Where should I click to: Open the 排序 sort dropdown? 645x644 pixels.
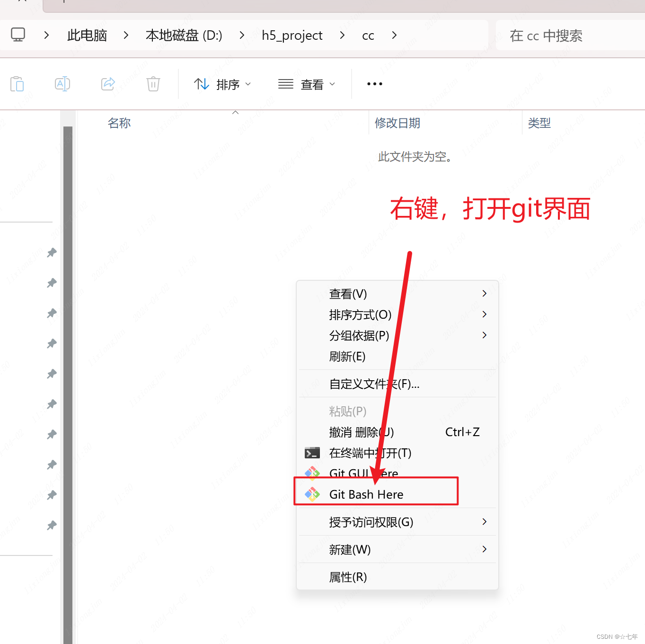coord(222,84)
